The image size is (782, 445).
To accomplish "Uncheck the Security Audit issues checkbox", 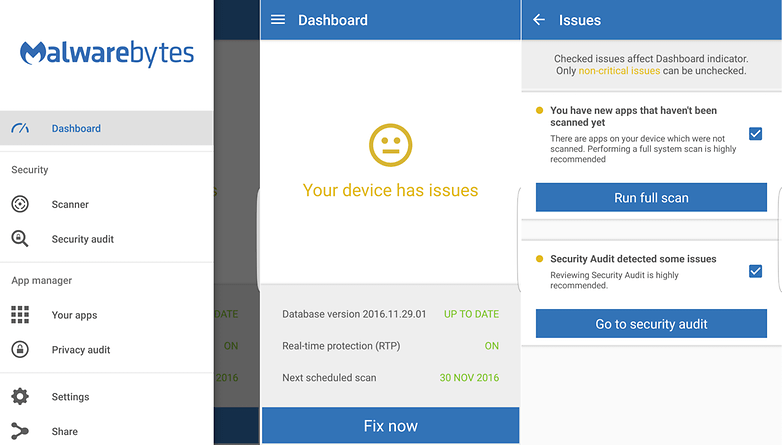I will tap(755, 271).
